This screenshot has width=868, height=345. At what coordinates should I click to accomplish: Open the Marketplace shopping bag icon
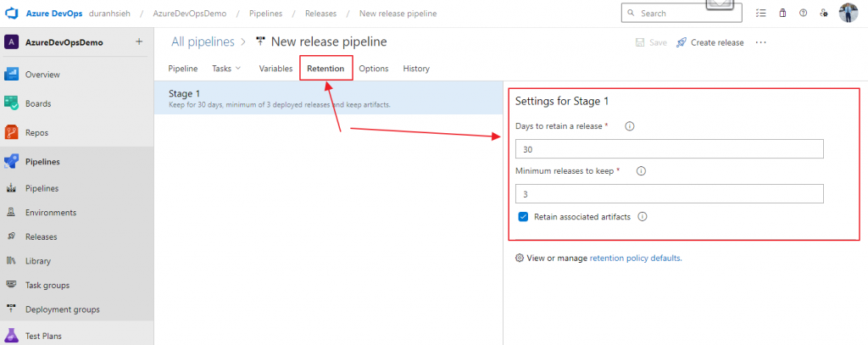coord(782,13)
